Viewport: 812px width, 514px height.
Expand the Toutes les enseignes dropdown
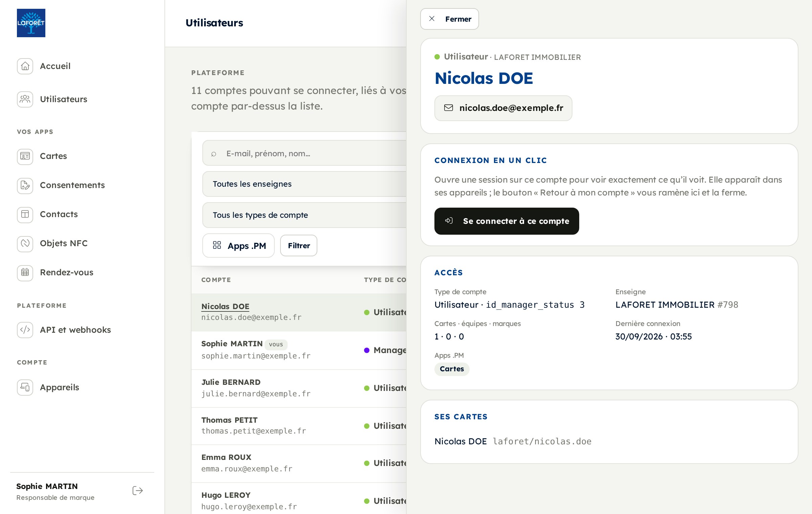[304, 184]
